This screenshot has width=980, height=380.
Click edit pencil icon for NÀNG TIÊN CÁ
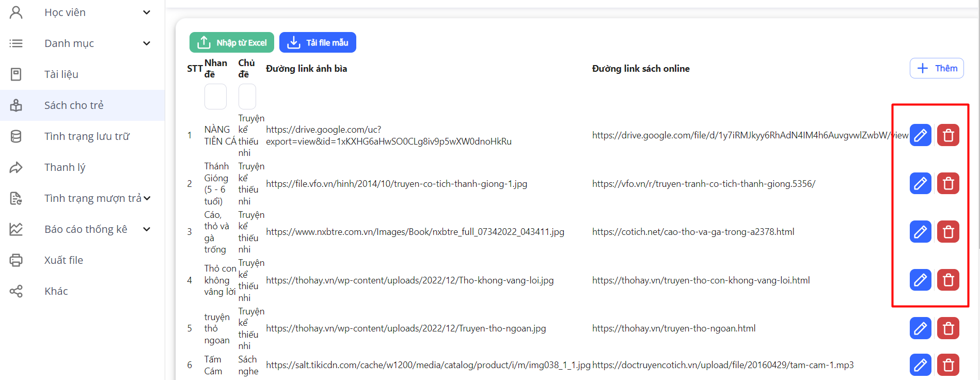tap(920, 135)
